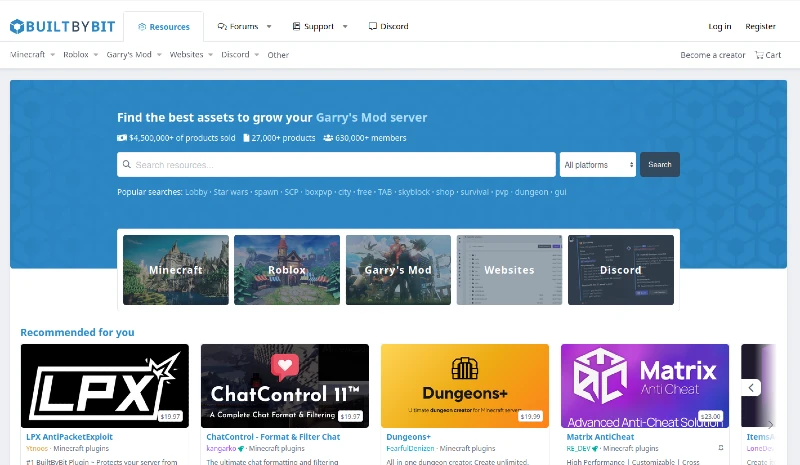Select popular search Star wars

(231, 192)
